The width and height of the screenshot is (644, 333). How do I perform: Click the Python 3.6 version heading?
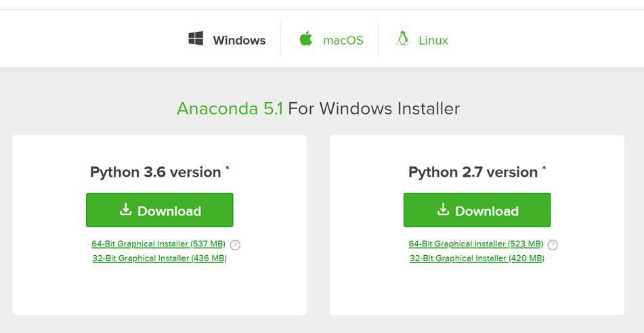click(x=156, y=172)
